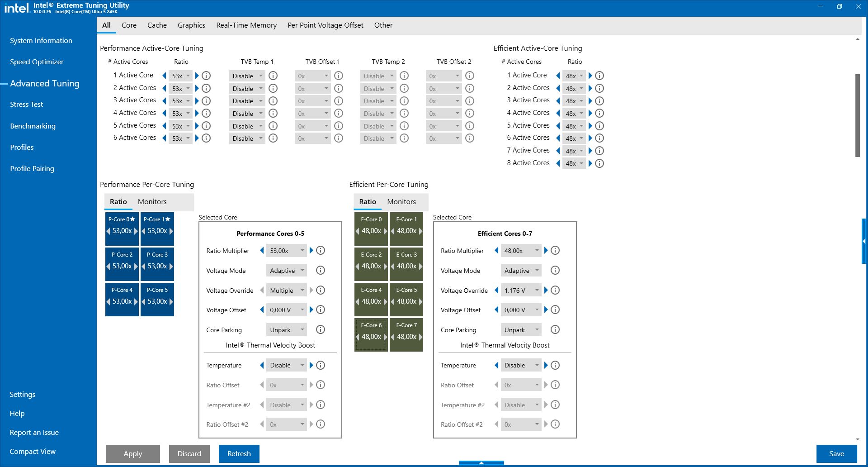Viewport: 868px width, 467px height.
Task: Open the Benchmarking section
Action: click(33, 126)
